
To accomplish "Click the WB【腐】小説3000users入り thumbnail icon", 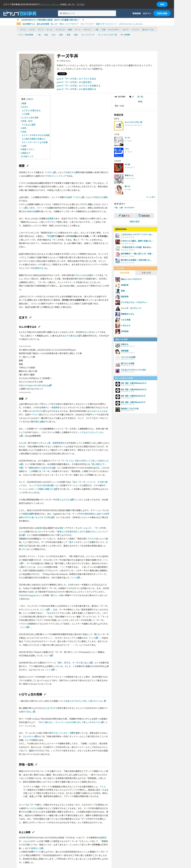I will [x=118, y=384].
